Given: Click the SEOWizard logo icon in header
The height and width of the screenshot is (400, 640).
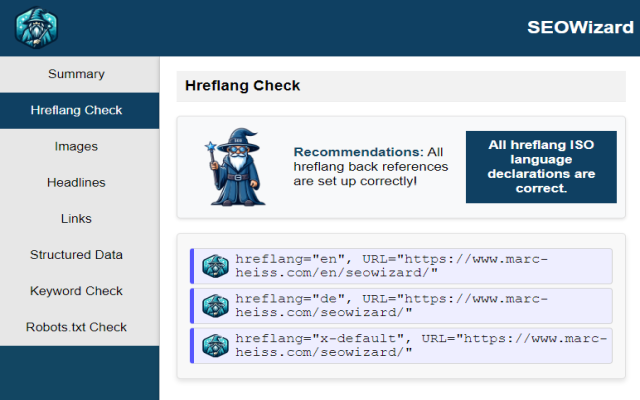Looking at the screenshot, I should (38, 27).
